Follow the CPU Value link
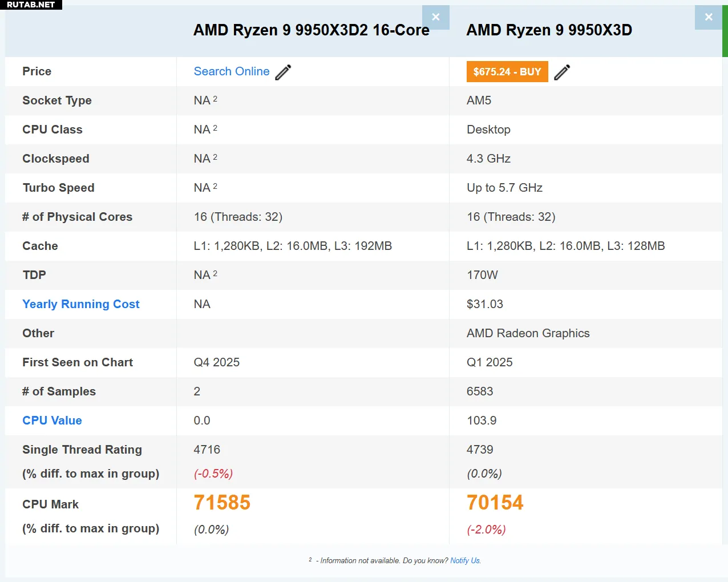This screenshot has height=582, width=728. click(52, 421)
